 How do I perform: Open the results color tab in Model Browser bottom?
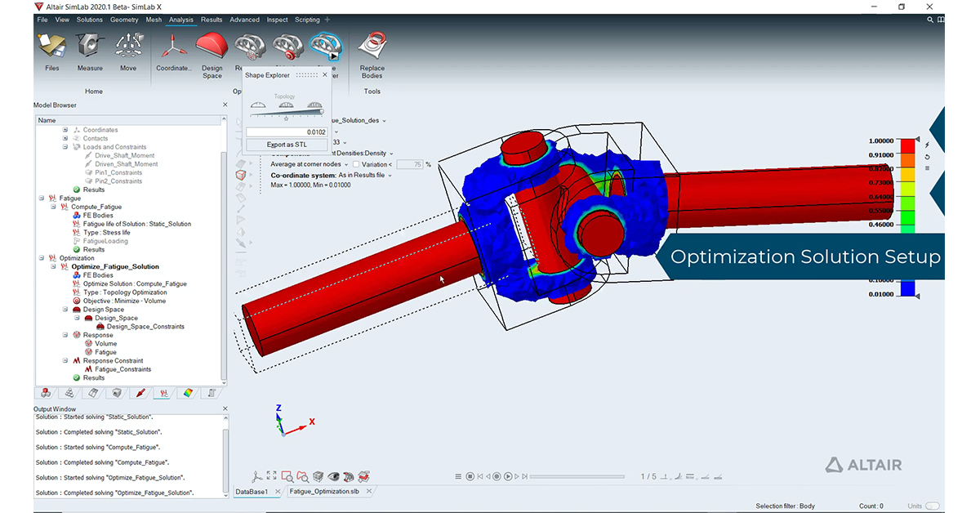pos(188,393)
